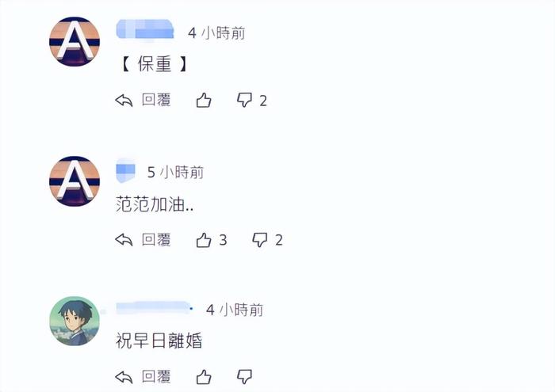Click the blurred username above 祝早日離婚

[x=154, y=308]
